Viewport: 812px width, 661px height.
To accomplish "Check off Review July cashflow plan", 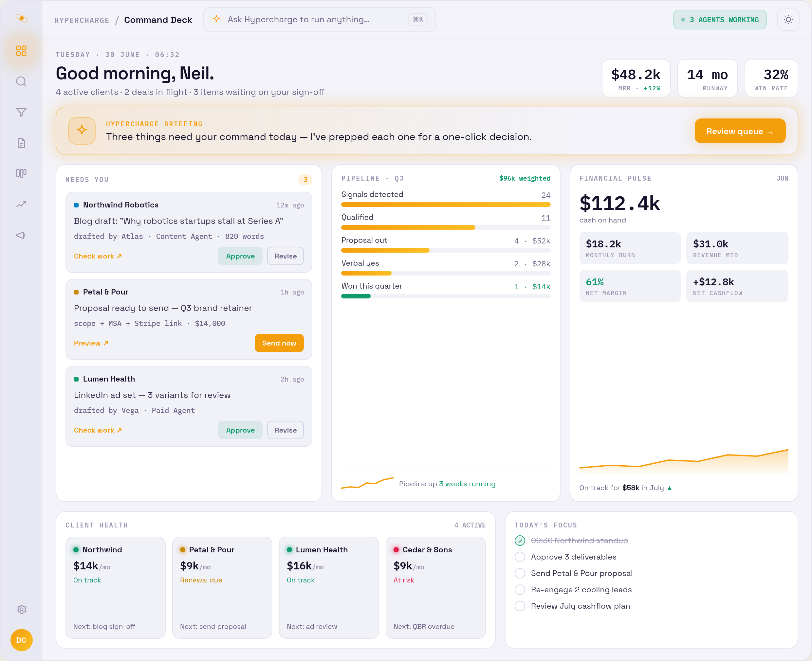I will 520,606.
